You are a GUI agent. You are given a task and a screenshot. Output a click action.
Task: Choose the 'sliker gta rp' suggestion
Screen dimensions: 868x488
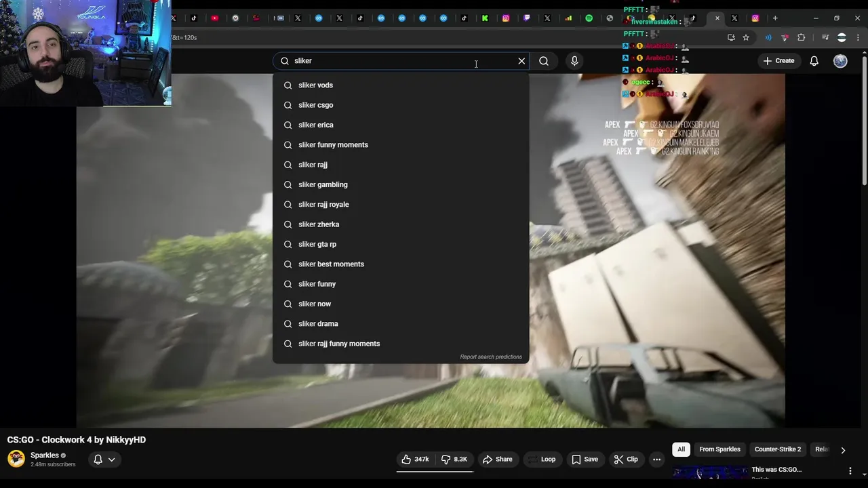point(401,245)
